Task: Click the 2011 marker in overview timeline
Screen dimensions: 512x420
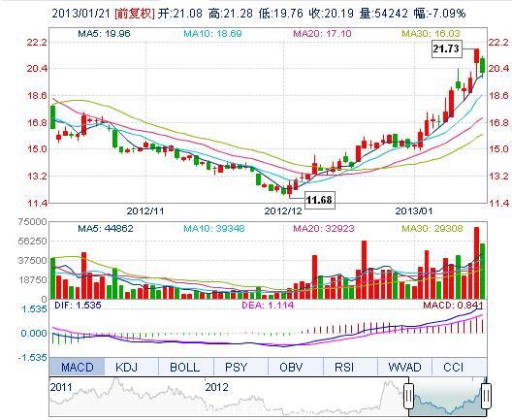Action: click(x=61, y=387)
